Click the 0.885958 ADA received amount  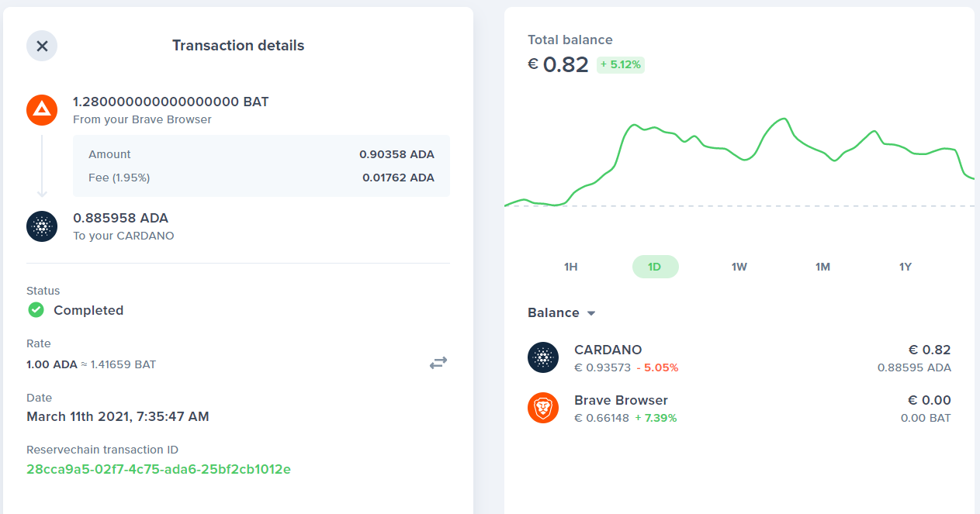[120, 218]
